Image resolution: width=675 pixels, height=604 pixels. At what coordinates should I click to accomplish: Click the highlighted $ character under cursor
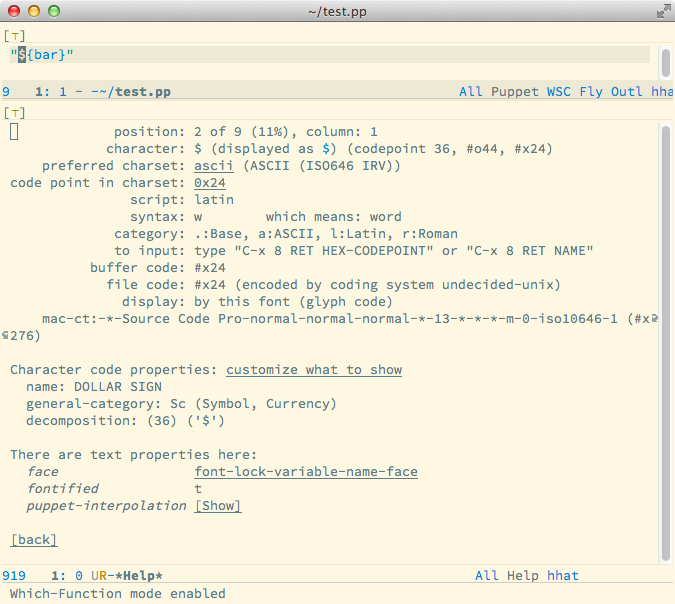click(22, 55)
